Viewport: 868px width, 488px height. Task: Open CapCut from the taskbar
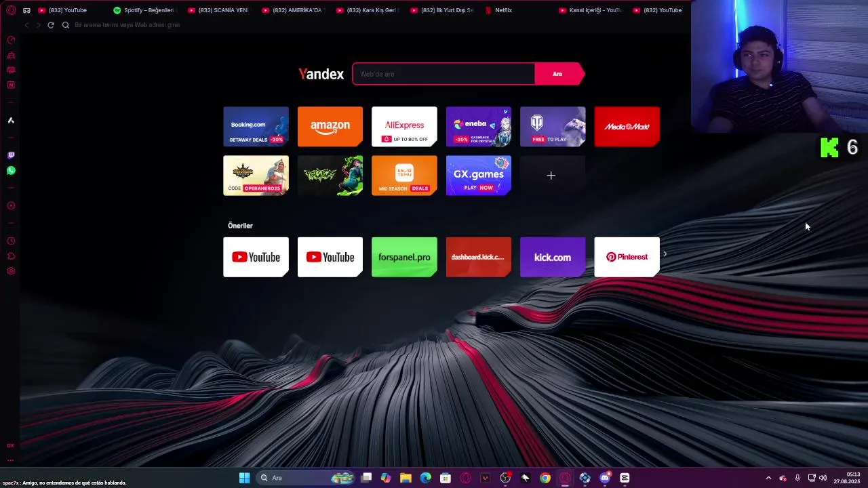point(625,478)
